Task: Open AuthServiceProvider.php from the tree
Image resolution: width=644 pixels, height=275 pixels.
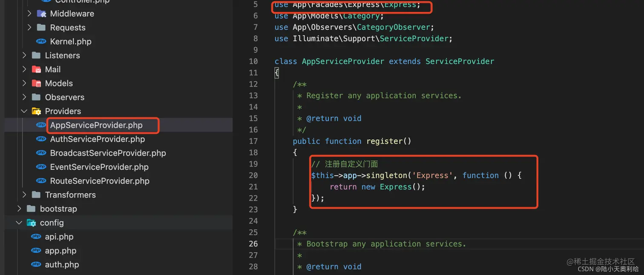Action: pyautogui.click(x=98, y=139)
